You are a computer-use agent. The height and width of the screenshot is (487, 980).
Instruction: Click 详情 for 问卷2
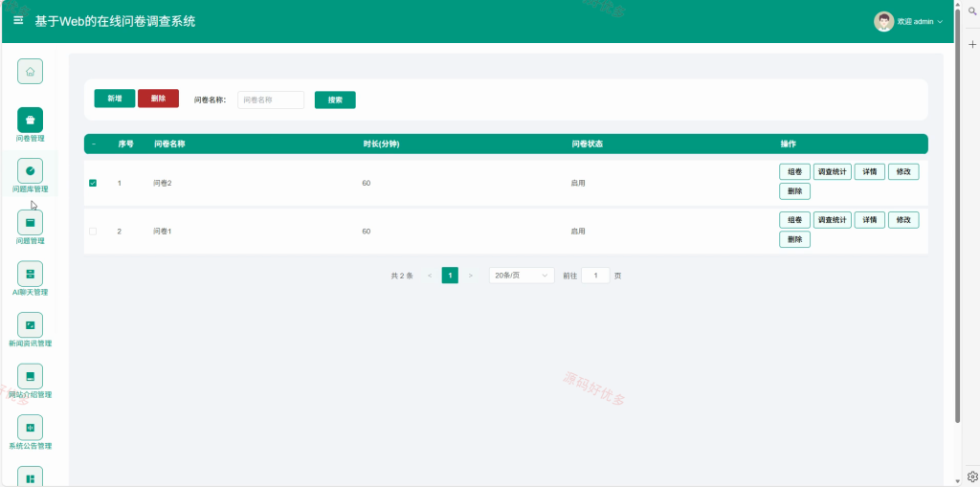tap(869, 172)
